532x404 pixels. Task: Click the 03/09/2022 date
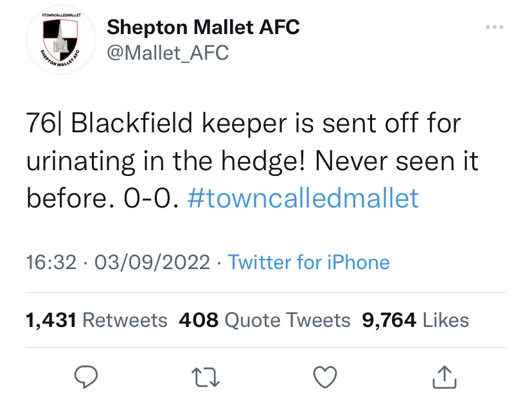pyautogui.click(x=152, y=262)
